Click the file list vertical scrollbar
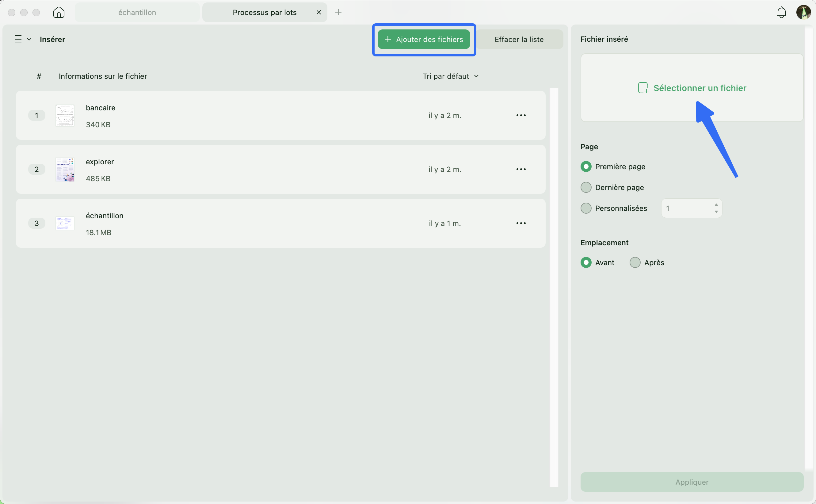This screenshot has width=816, height=504. (x=554, y=287)
